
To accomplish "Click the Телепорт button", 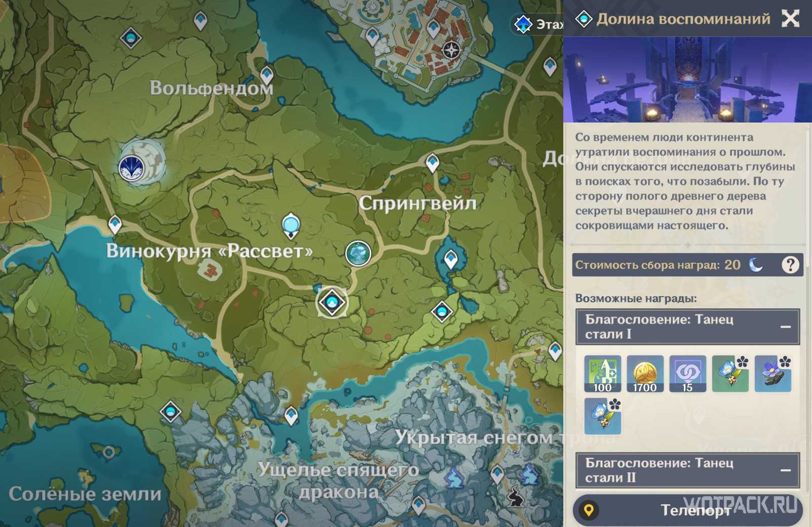I will pyautogui.click(x=687, y=510).
